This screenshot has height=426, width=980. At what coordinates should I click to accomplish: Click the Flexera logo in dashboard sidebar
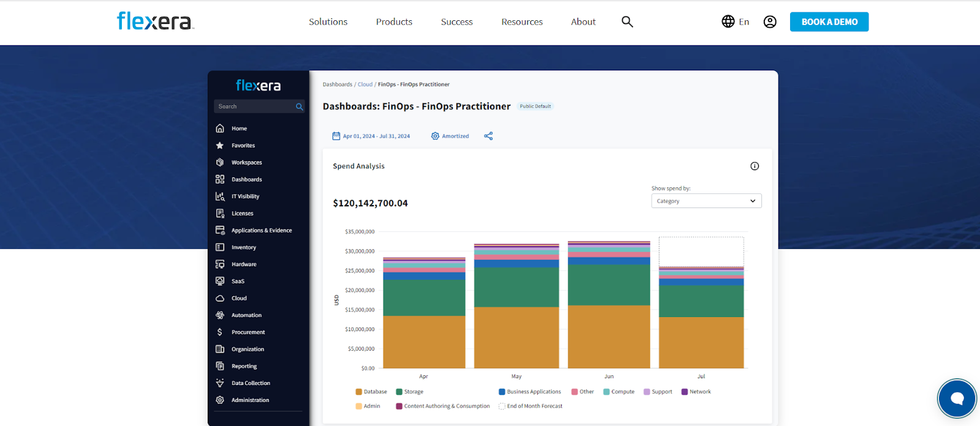coord(258,86)
